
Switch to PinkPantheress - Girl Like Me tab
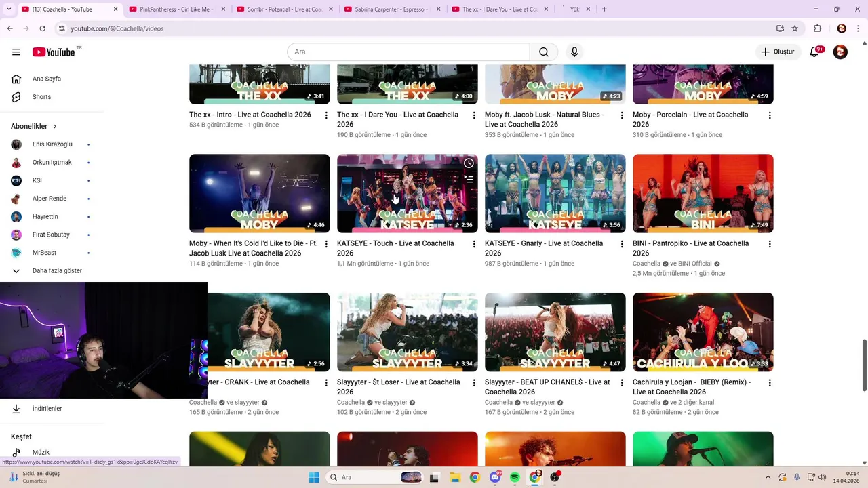[x=176, y=9]
